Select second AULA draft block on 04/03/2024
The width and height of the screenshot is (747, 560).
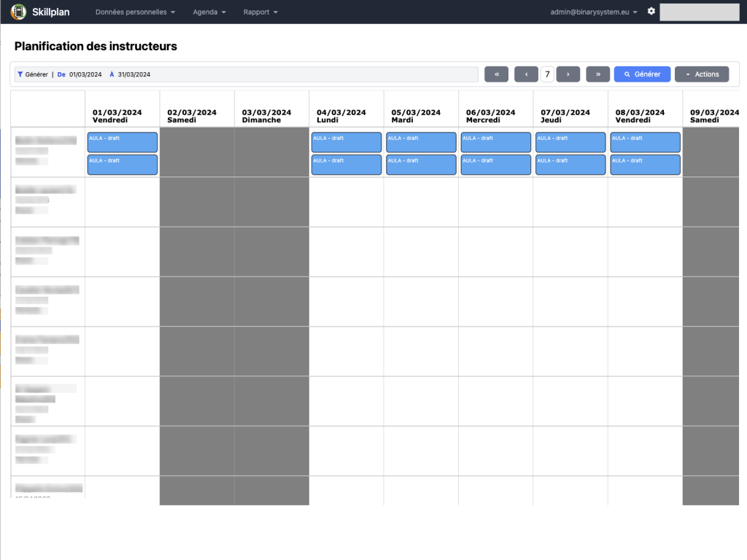coord(346,165)
